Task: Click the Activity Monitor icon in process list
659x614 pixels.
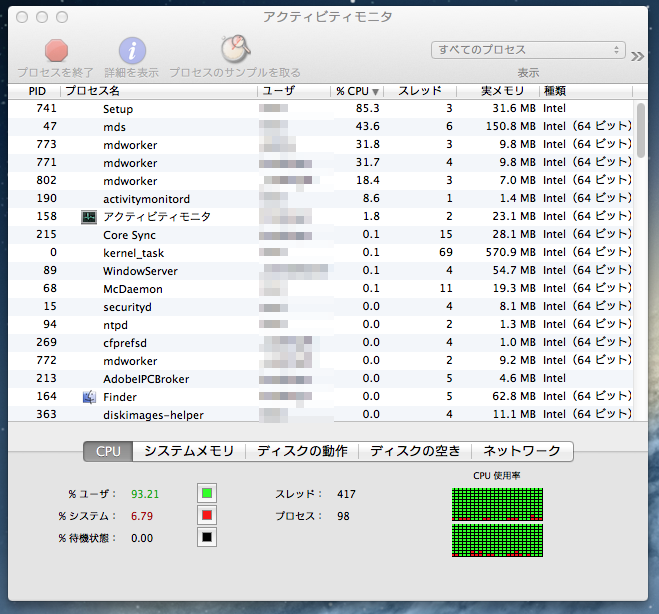Action: click(x=89, y=217)
